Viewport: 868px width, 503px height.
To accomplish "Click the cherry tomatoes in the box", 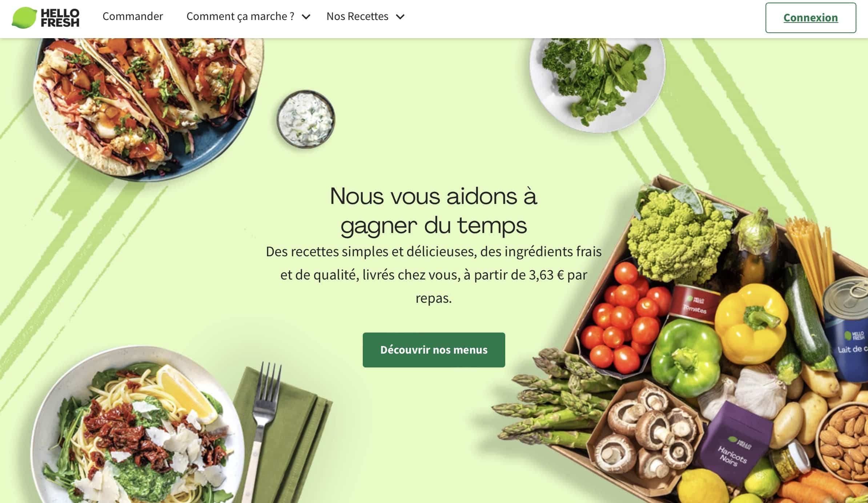I will click(x=623, y=320).
